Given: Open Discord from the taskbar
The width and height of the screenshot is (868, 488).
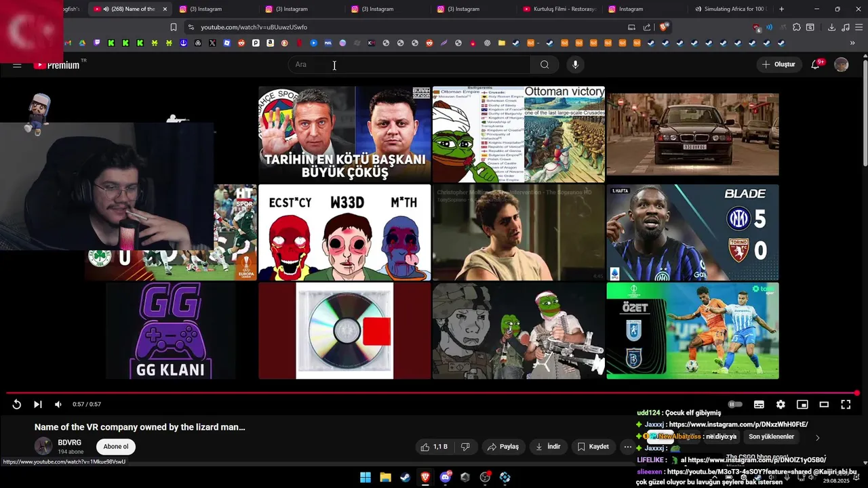Looking at the screenshot, I should pyautogui.click(x=445, y=477).
